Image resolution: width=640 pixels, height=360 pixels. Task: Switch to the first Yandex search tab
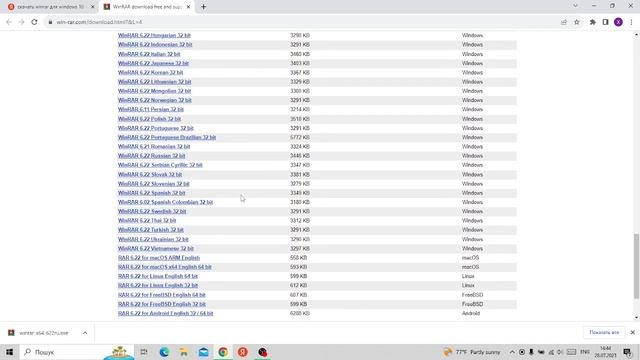tap(50, 7)
